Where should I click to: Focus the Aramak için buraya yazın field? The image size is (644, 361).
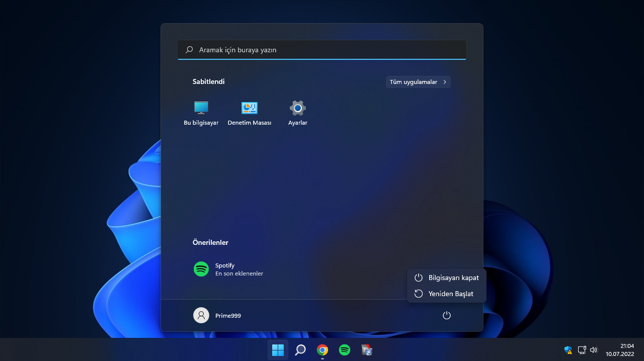tap(322, 50)
